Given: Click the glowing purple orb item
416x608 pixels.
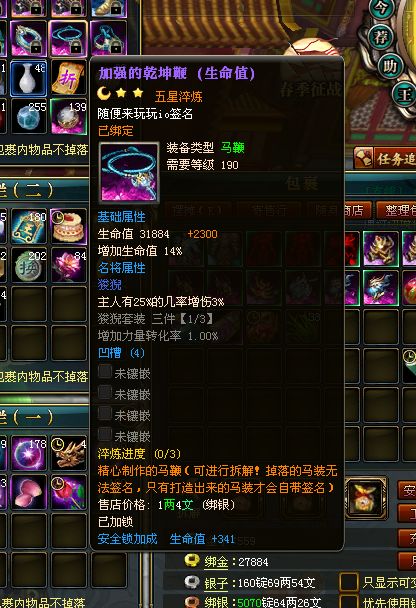Looking at the screenshot, I should click(28, 453).
